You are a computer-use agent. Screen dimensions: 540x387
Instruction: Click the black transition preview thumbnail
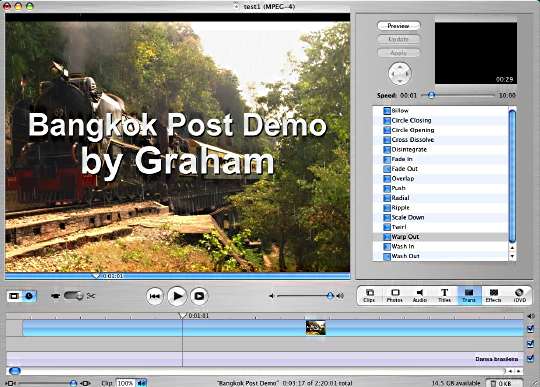click(476, 53)
